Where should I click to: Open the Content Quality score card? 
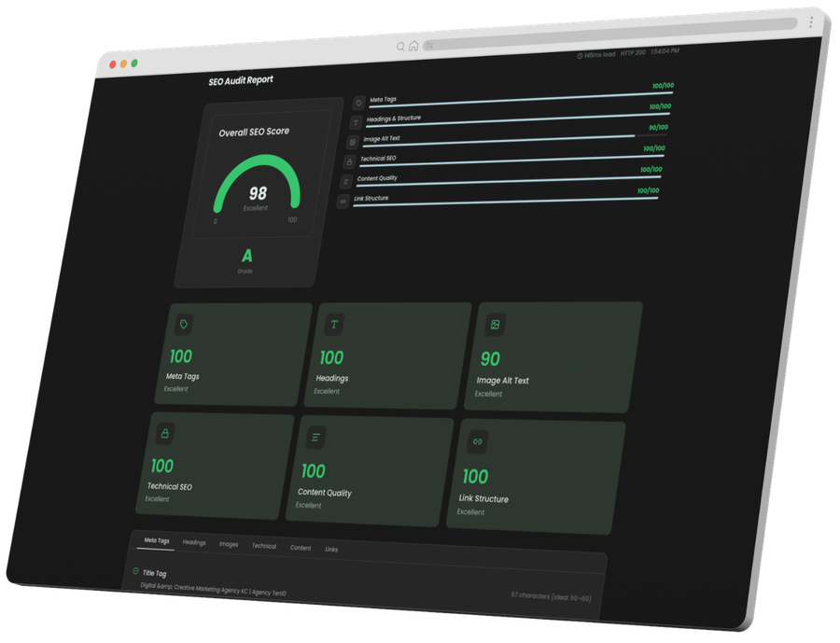370,470
